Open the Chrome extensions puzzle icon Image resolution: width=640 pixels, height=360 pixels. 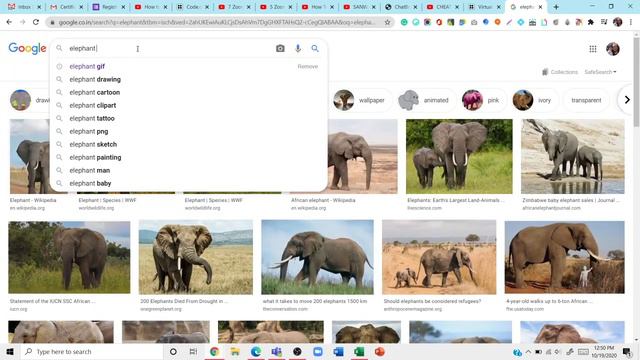[591, 22]
